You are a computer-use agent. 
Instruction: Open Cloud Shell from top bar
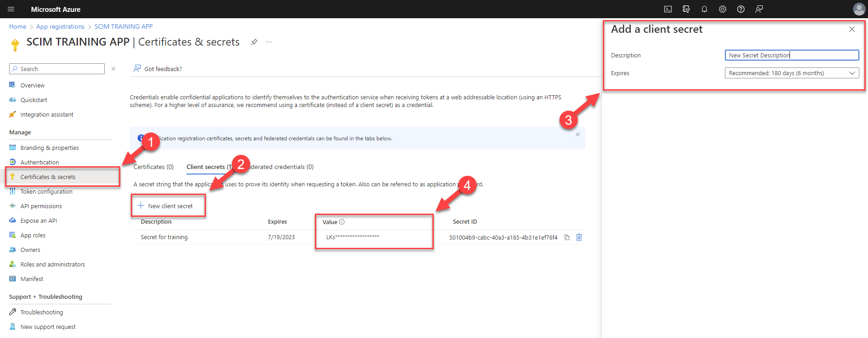(x=668, y=9)
